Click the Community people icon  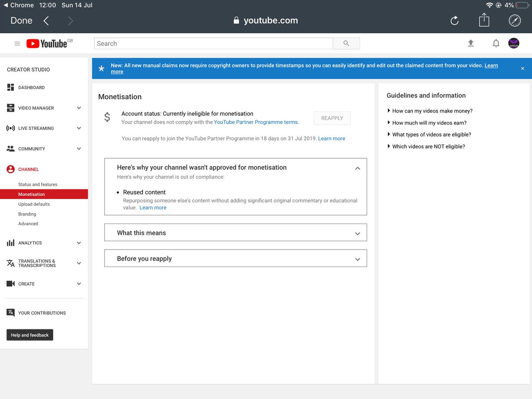[11, 149]
